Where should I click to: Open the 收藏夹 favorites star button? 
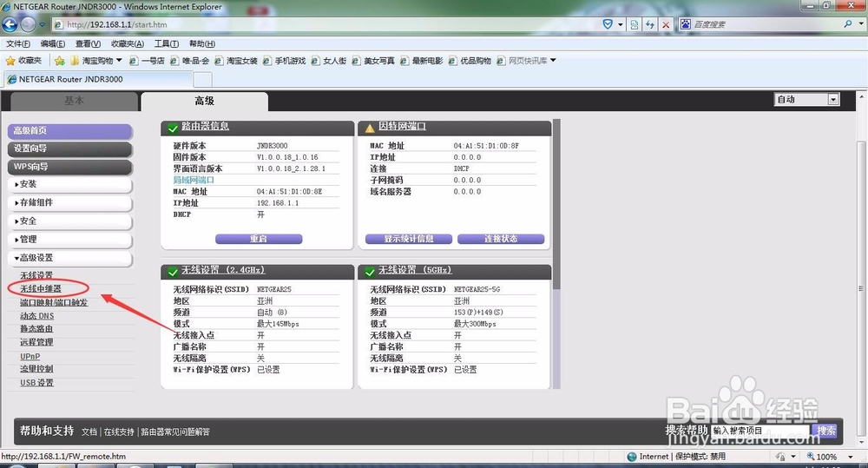(x=23, y=61)
